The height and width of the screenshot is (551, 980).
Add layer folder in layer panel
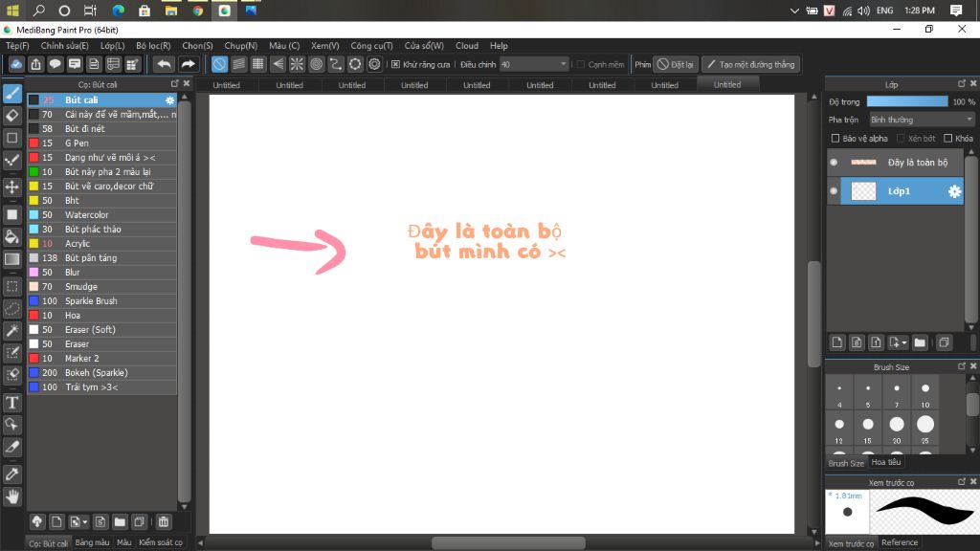[x=920, y=342]
